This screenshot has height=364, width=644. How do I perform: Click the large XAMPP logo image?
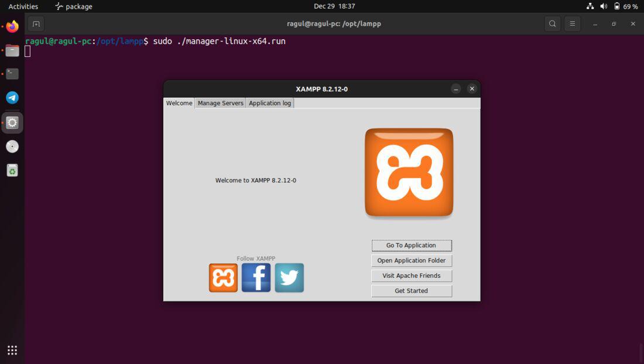coord(409,172)
